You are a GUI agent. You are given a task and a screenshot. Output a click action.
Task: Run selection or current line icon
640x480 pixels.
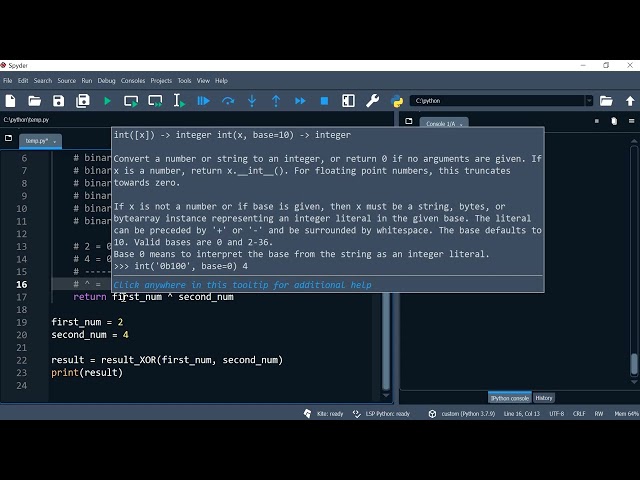click(x=179, y=101)
